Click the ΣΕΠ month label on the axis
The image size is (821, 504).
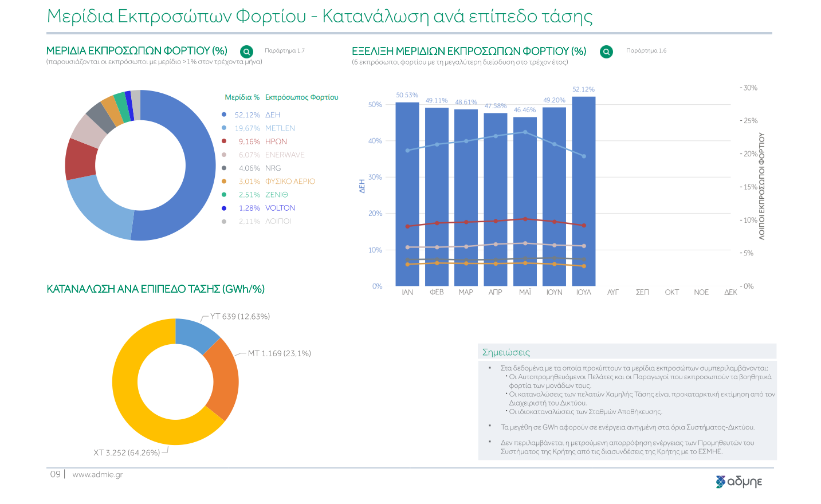(642, 292)
